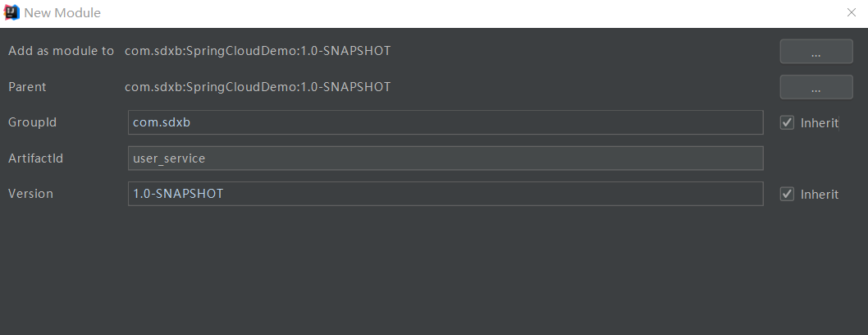Select the Version field showing 1.0-SNAPSHOT

(x=445, y=194)
